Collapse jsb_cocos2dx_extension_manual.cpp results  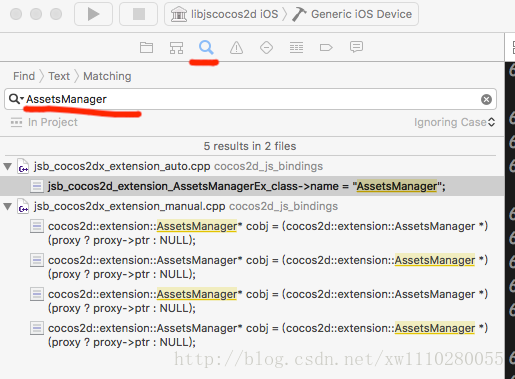pyautogui.click(x=8, y=206)
